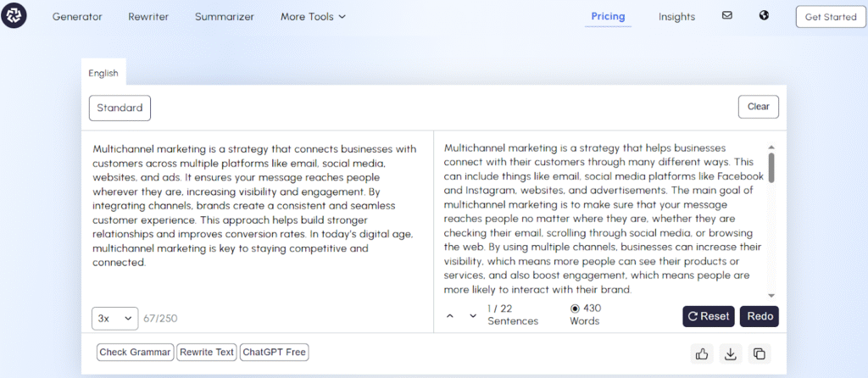Viewport: 868px width, 378px height.
Task: Open the 3x length dropdown
Action: click(x=114, y=318)
